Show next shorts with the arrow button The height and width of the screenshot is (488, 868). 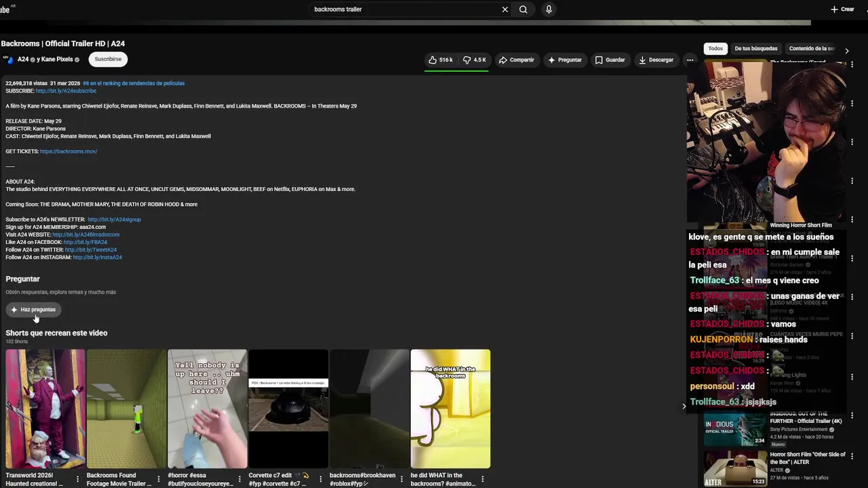tap(684, 406)
